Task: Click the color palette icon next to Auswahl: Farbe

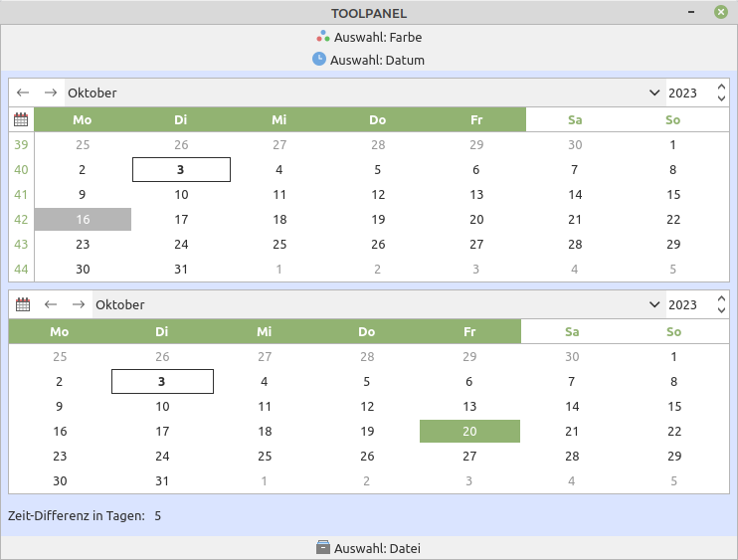Action: click(x=322, y=37)
